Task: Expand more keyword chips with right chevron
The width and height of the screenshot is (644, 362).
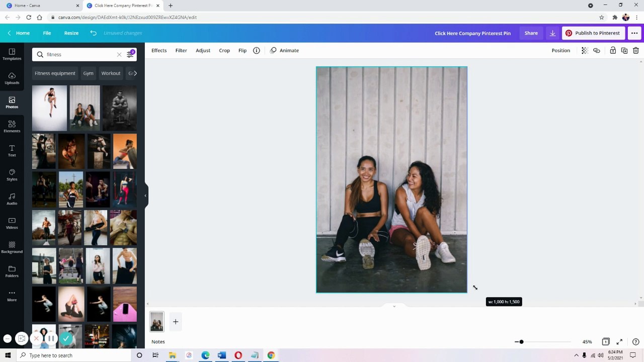Action: 135,73
